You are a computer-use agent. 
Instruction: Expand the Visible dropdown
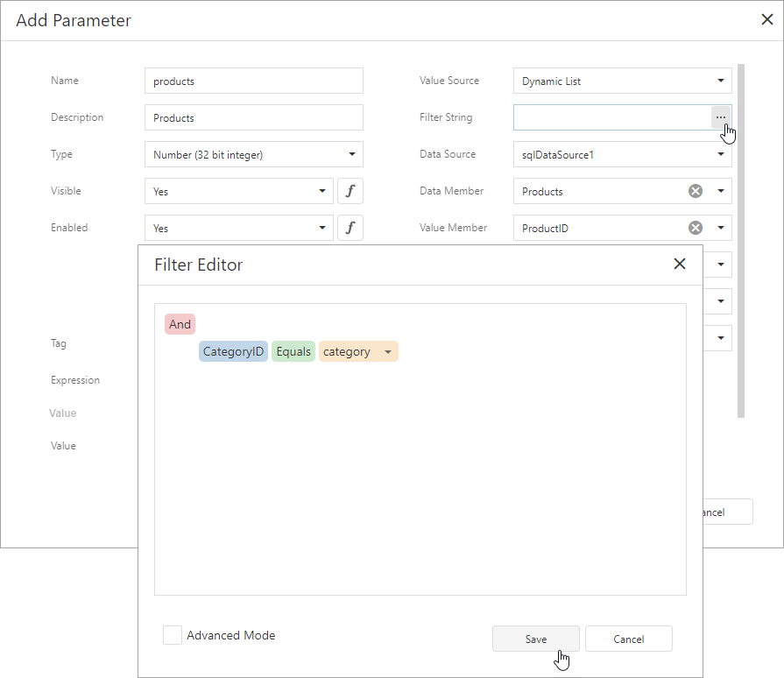pyautogui.click(x=321, y=191)
